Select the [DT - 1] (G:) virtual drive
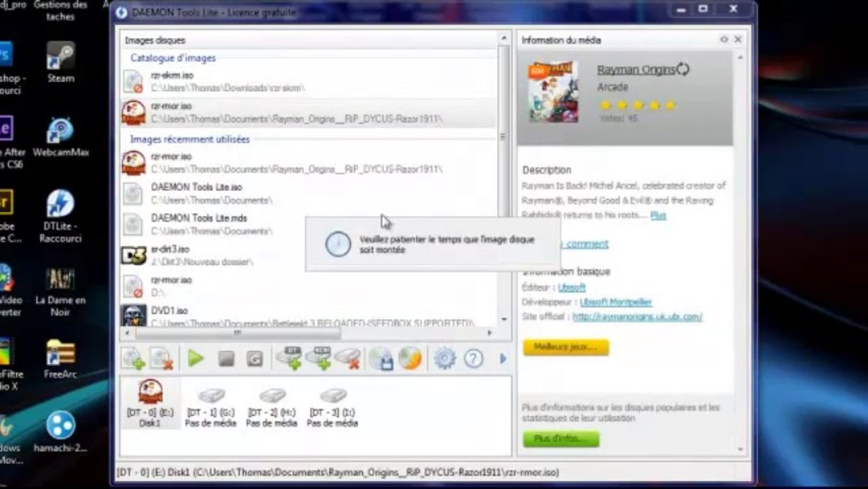This screenshot has height=489, width=868. 210,407
